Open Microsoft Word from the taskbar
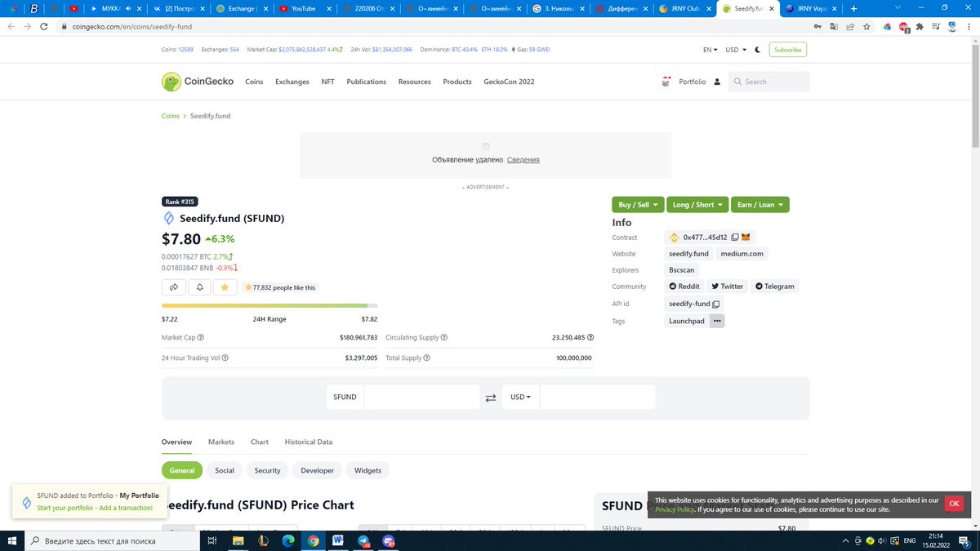The image size is (980, 551). (338, 540)
